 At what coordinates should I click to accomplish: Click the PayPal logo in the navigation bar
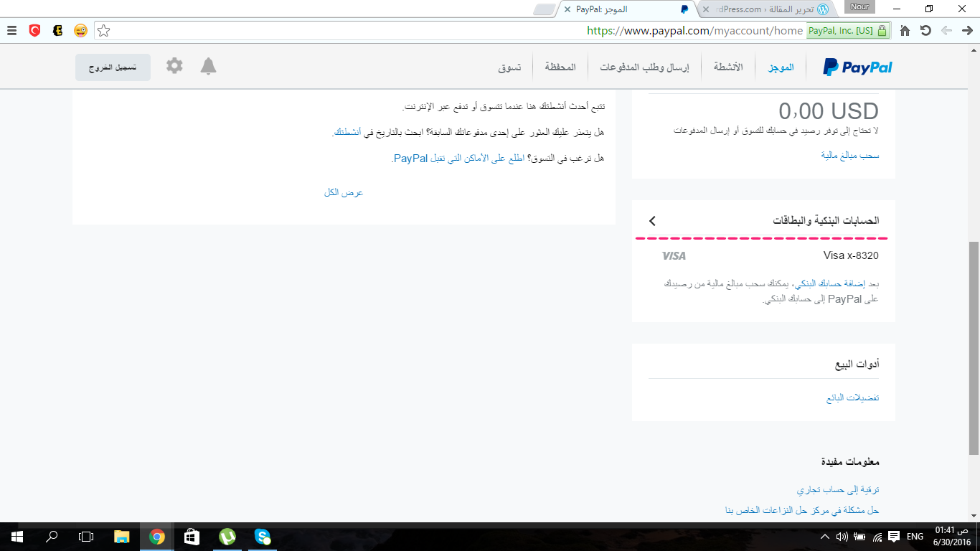[856, 67]
